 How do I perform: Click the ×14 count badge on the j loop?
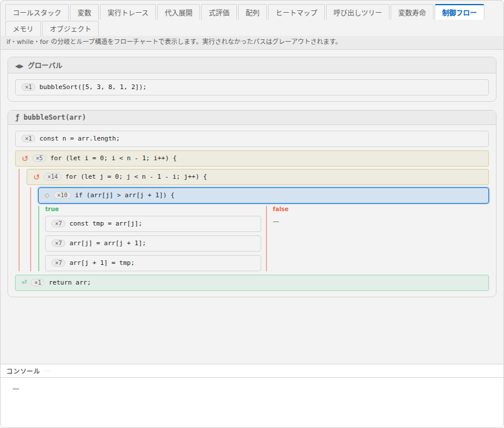point(53,176)
